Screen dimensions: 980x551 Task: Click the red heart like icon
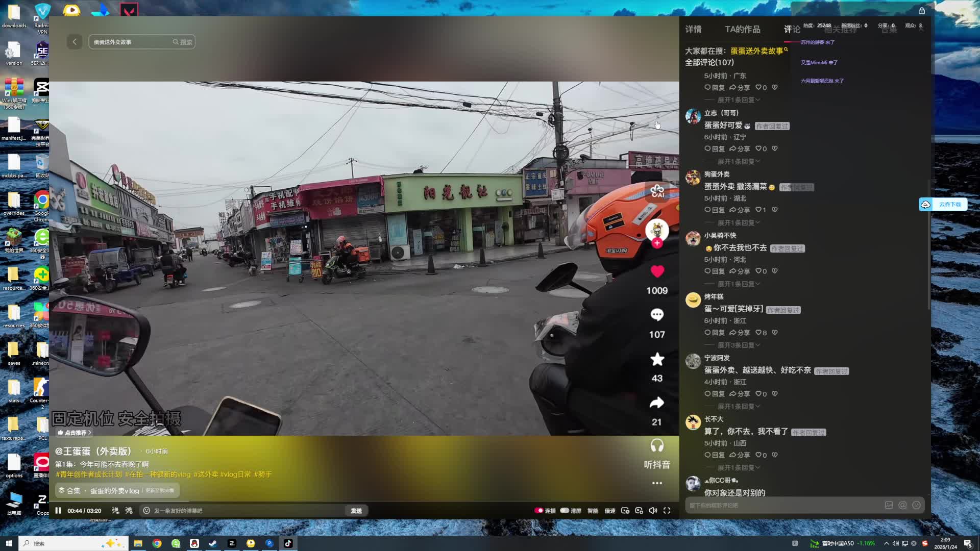click(x=657, y=271)
